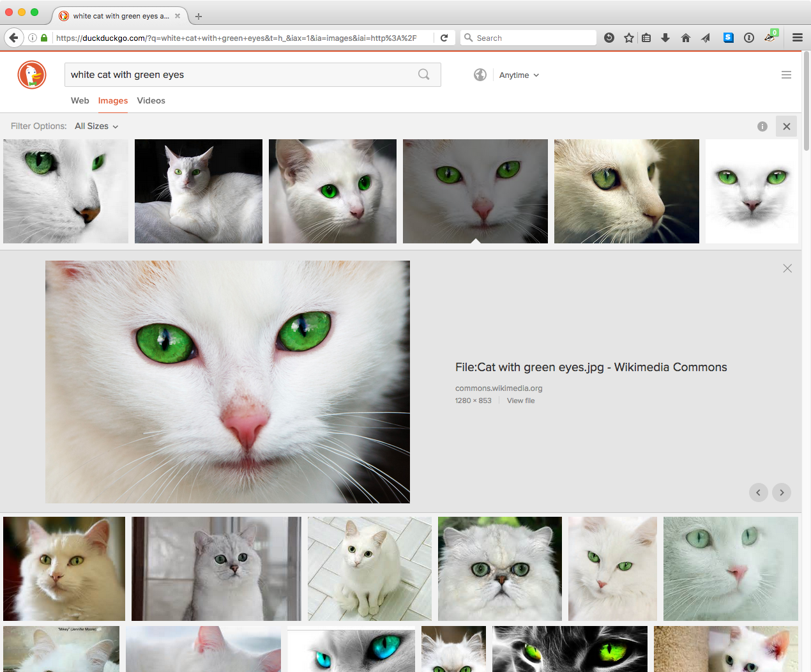
Task: Click the View file link
Action: click(521, 401)
